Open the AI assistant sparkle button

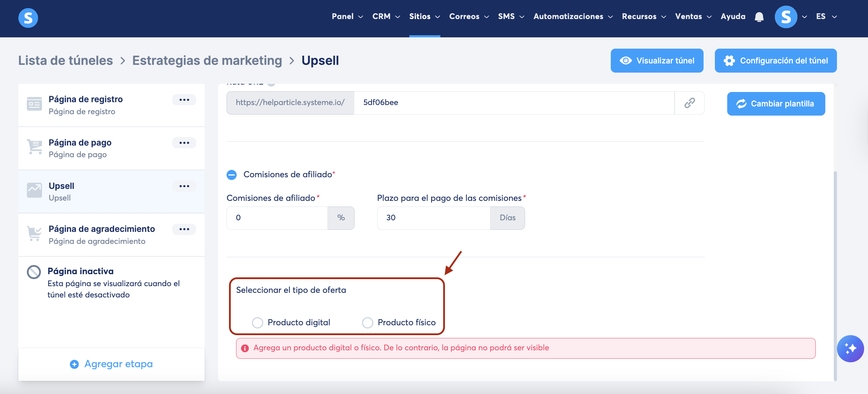(x=850, y=349)
